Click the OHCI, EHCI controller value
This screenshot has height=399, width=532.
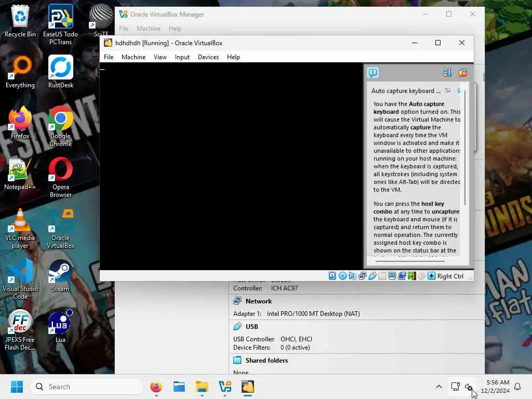click(x=296, y=339)
